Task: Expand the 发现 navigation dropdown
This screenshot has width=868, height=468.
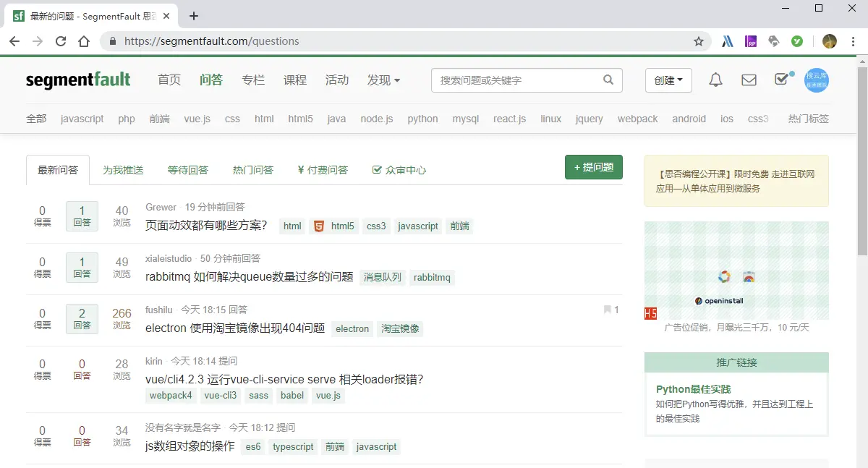Action: coord(383,80)
